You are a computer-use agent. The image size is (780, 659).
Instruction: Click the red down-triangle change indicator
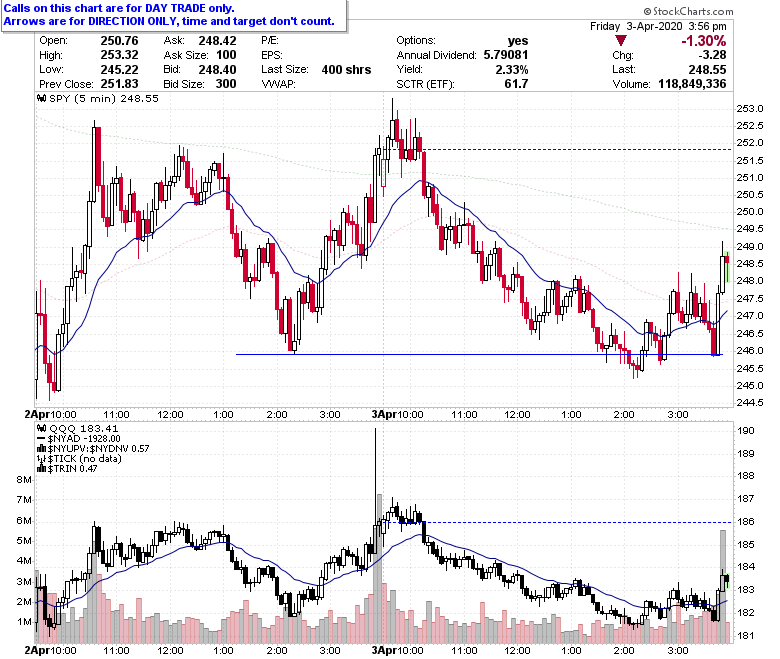(x=621, y=40)
